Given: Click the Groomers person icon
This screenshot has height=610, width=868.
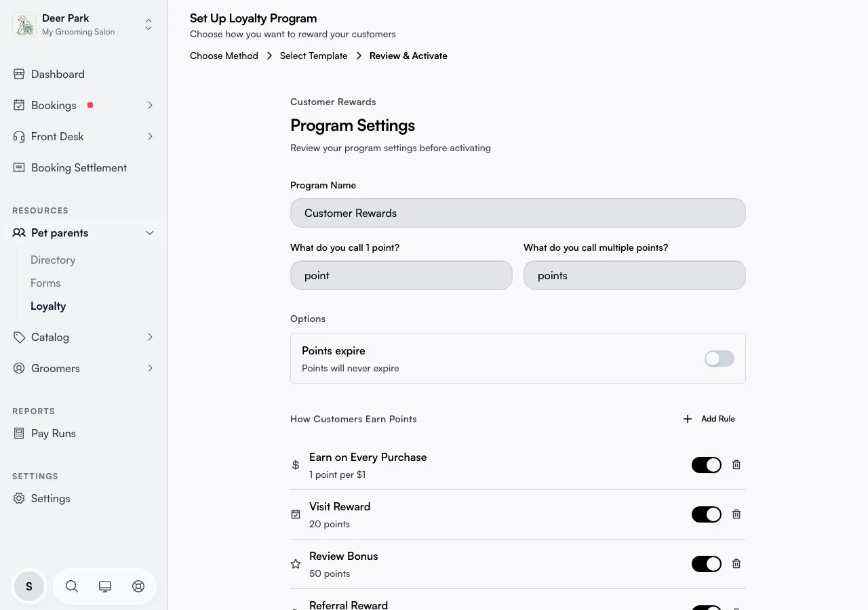Looking at the screenshot, I should [x=19, y=368].
